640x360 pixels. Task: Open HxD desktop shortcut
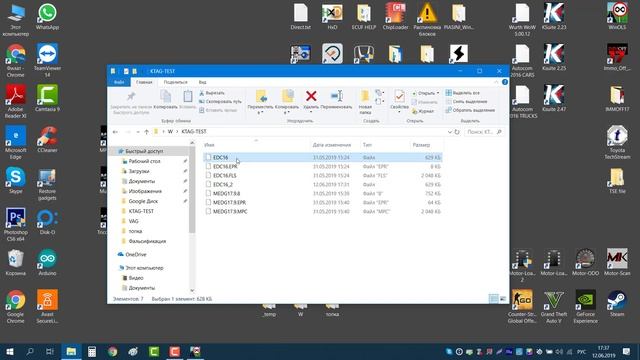332,16
